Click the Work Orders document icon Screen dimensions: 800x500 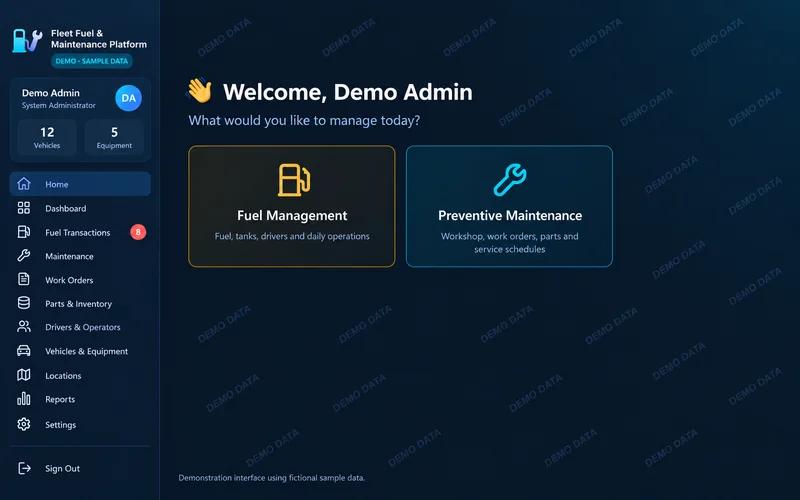[23, 279]
